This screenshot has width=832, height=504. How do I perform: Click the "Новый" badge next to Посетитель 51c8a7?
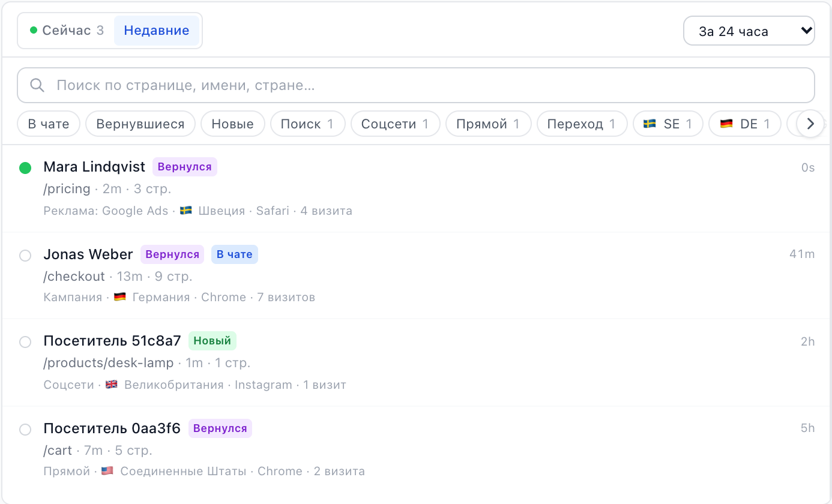coord(213,341)
